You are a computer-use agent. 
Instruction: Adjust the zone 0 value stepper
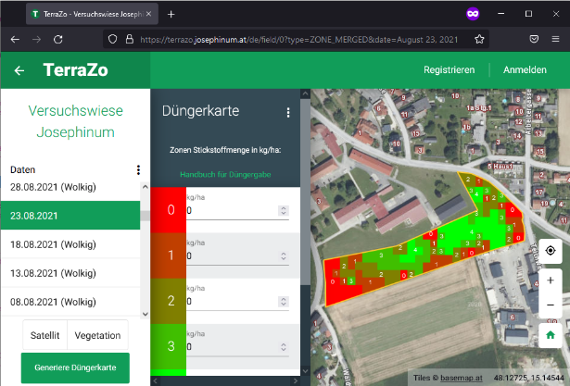pyautogui.click(x=283, y=211)
